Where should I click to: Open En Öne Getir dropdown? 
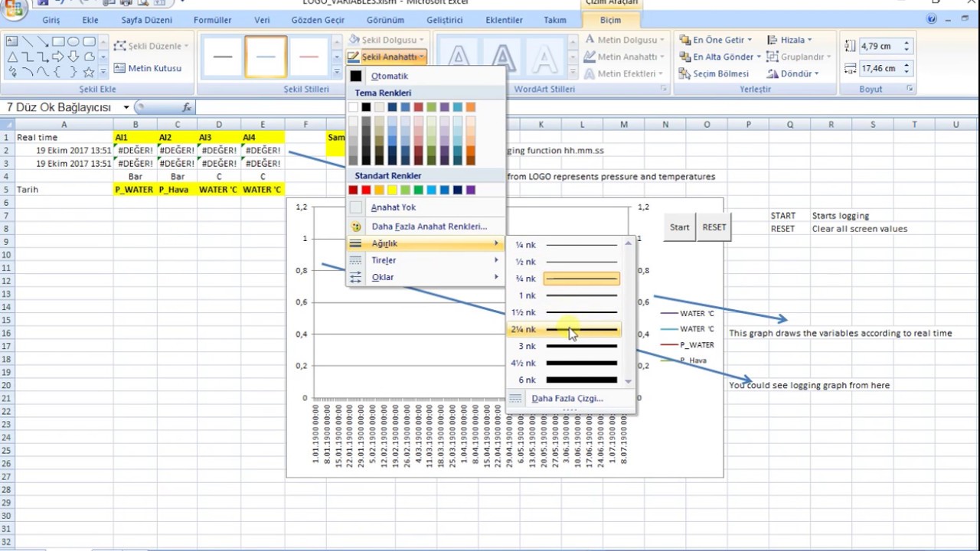coord(717,40)
